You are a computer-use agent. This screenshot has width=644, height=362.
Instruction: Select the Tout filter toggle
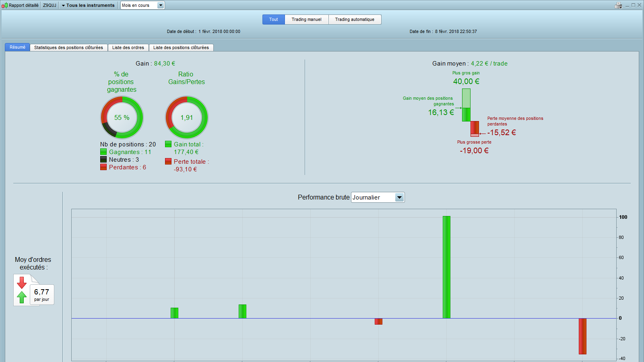click(x=274, y=19)
